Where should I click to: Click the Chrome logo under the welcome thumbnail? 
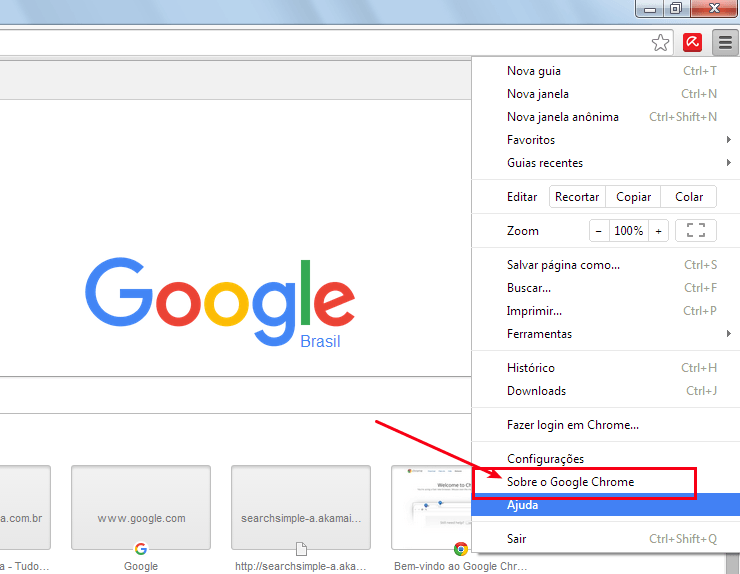point(461,549)
